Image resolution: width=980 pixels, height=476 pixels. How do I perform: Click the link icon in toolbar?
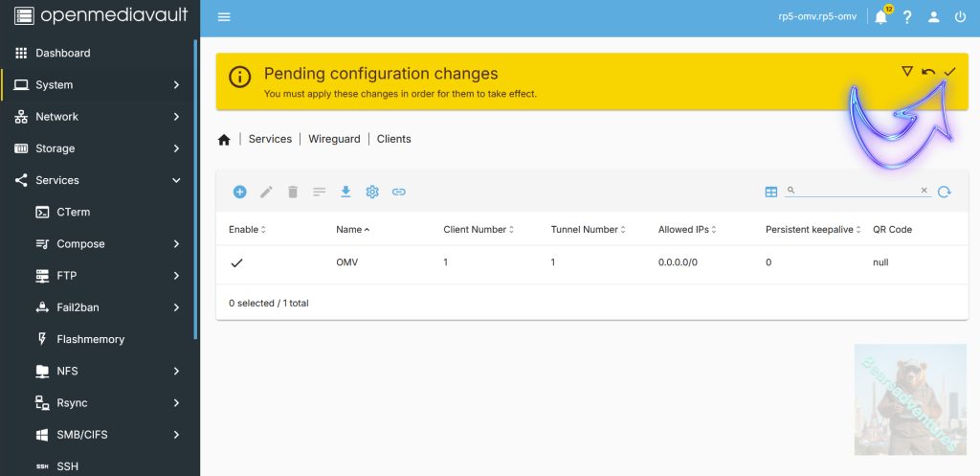tap(399, 192)
